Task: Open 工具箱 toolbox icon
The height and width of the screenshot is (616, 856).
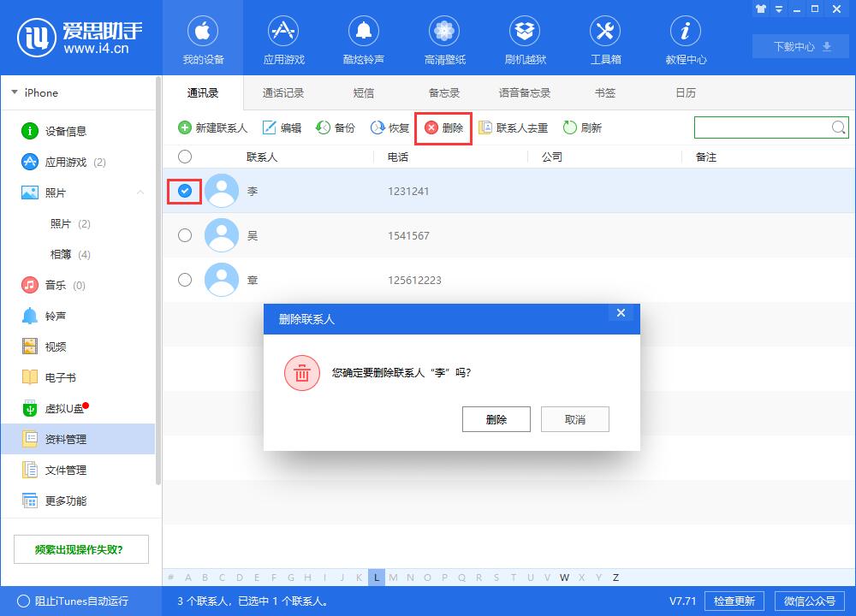Action: click(x=605, y=33)
